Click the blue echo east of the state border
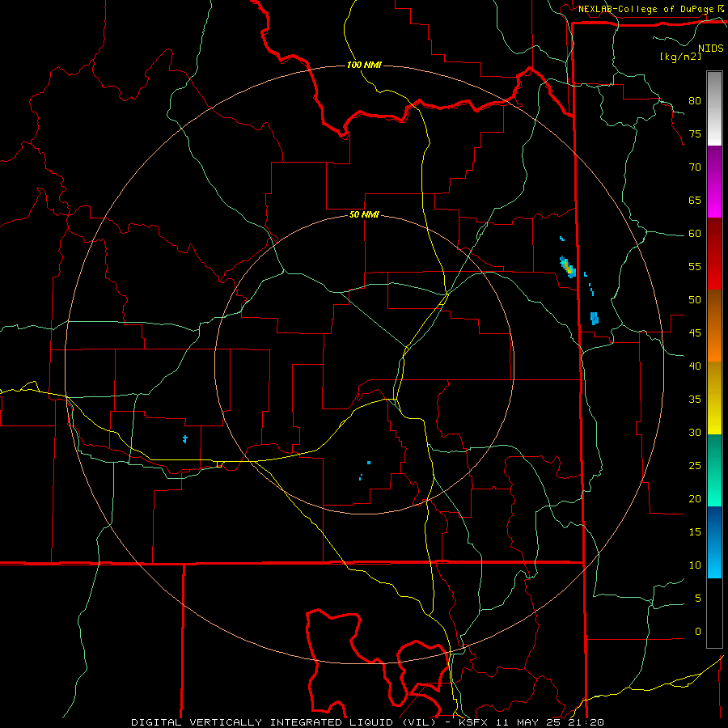Screen dimensions: 728x728 [x=595, y=318]
